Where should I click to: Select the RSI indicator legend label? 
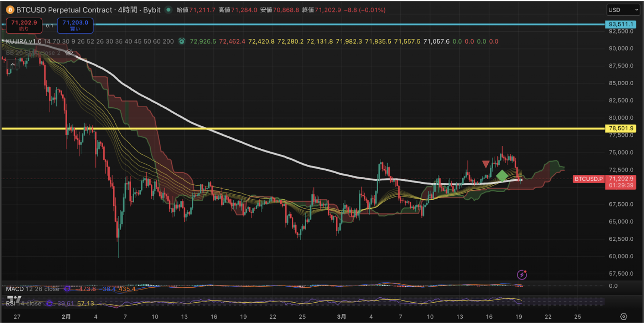tap(11, 303)
